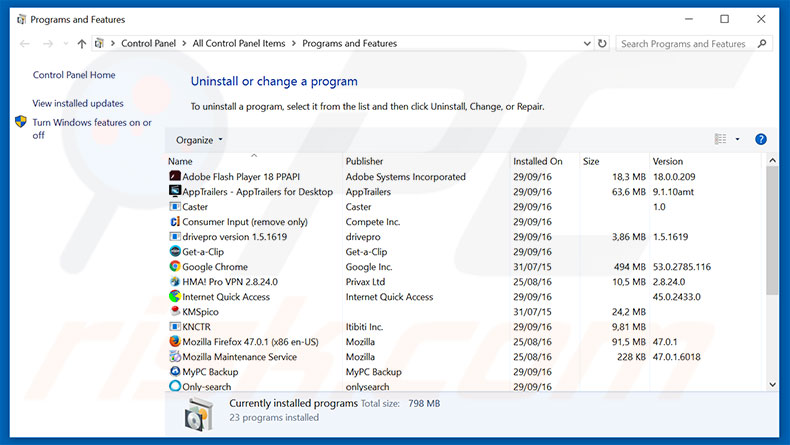The width and height of the screenshot is (790, 445).
Task: Click the scroll up arrow
Action: pyautogui.click(x=772, y=160)
